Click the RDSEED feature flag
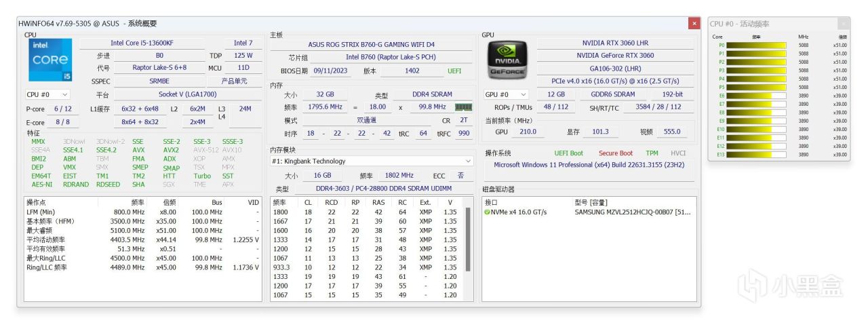Image resolution: width=868 pixels, height=323 pixels. [108, 185]
